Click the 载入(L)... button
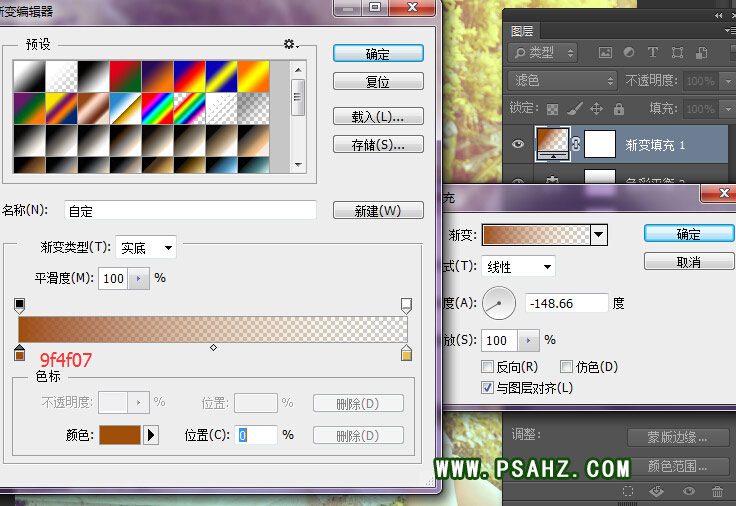 [378, 116]
